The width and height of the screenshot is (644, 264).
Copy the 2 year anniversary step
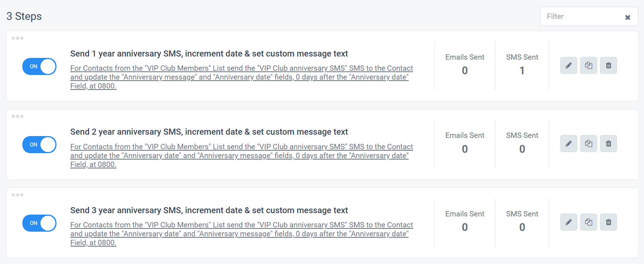pos(589,144)
